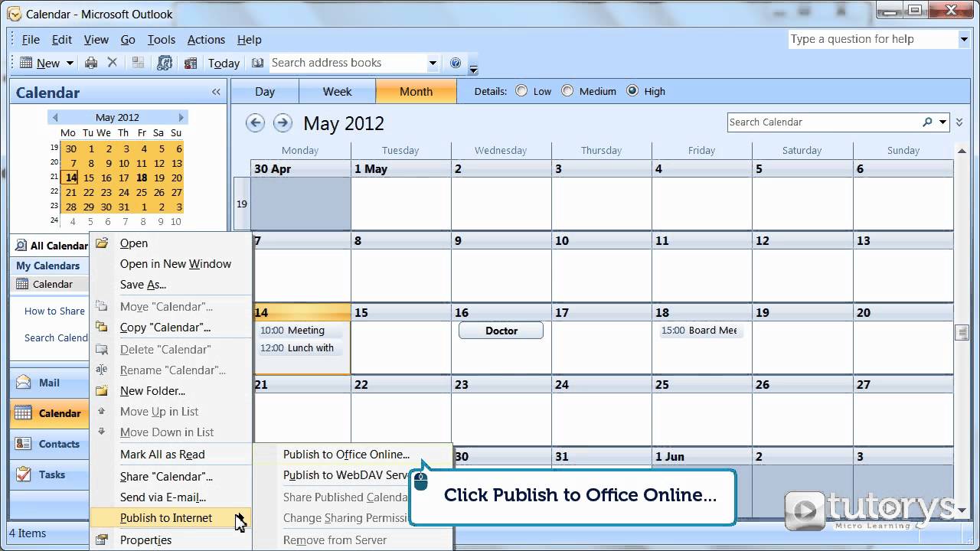Click the Contacts card icon in navigation

point(24,443)
